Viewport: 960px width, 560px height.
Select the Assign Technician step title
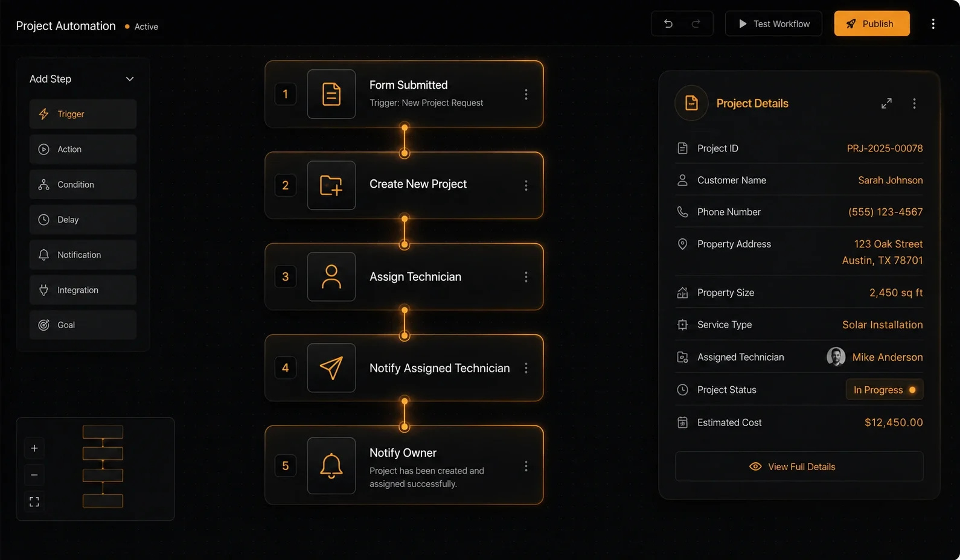pos(415,277)
